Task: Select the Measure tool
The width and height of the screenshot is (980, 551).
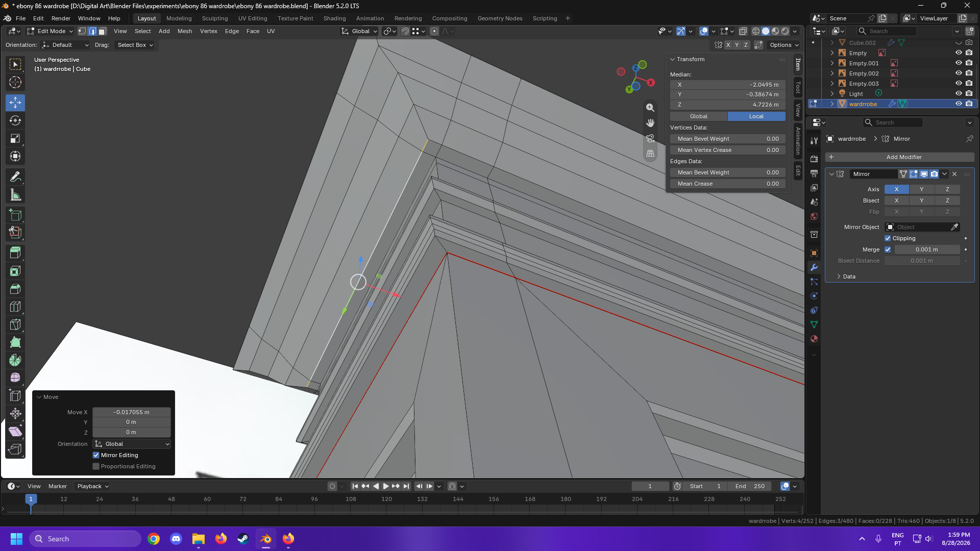Action: [15, 195]
